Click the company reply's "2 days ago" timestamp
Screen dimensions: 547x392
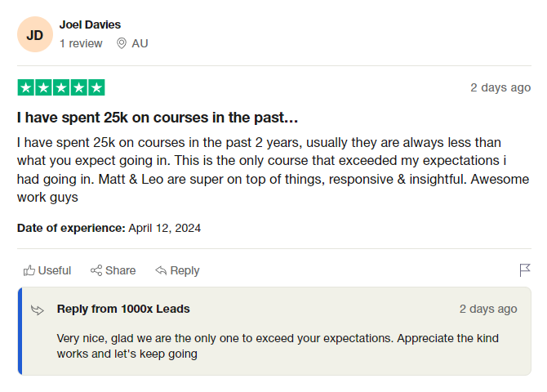click(488, 309)
